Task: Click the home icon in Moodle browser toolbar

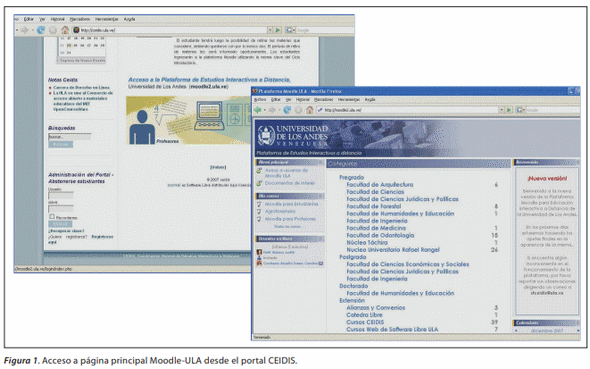Action: click(x=309, y=110)
